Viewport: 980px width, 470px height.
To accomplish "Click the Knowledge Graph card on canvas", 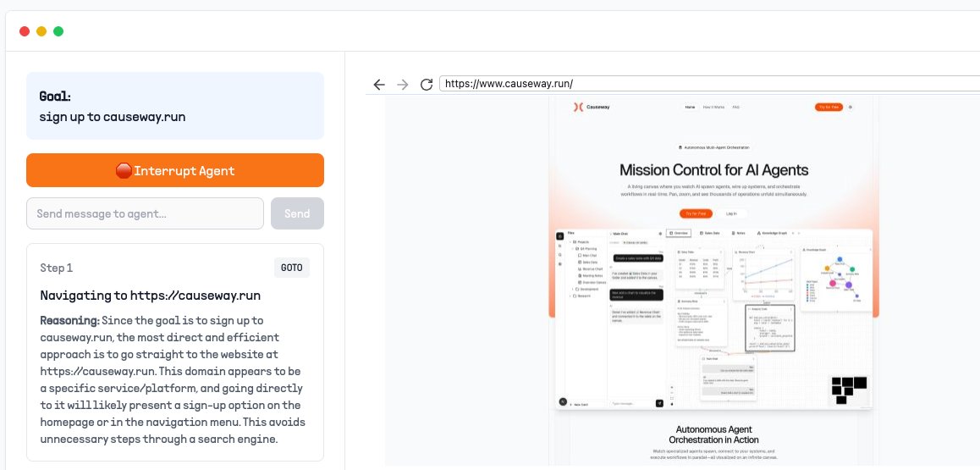I will (837, 279).
